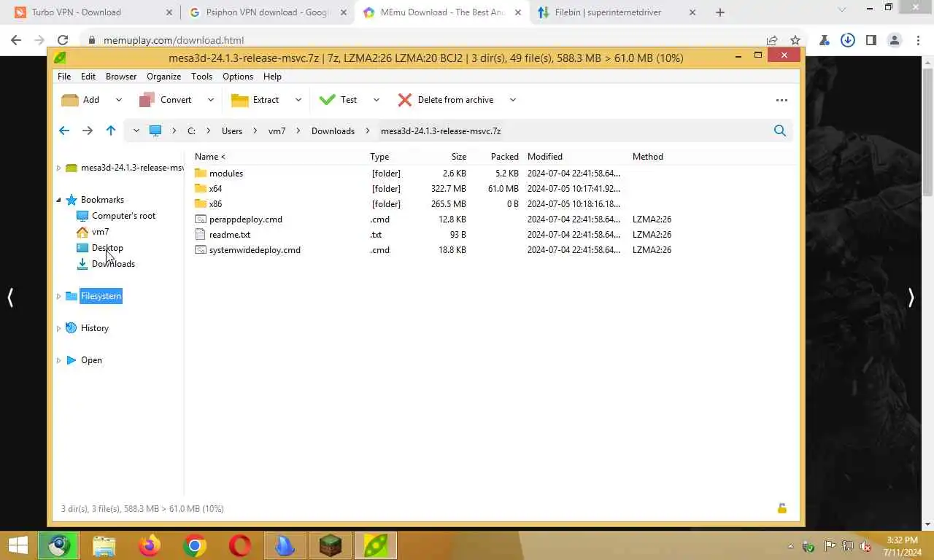The width and height of the screenshot is (934, 560).
Task: Click the vm7 breadcrumb segment
Action: [x=277, y=131]
